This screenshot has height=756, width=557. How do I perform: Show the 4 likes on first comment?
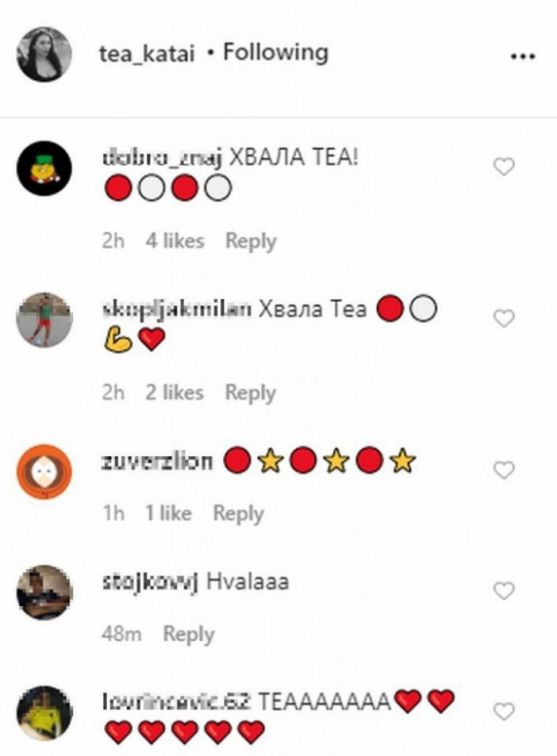(x=175, y=240)
